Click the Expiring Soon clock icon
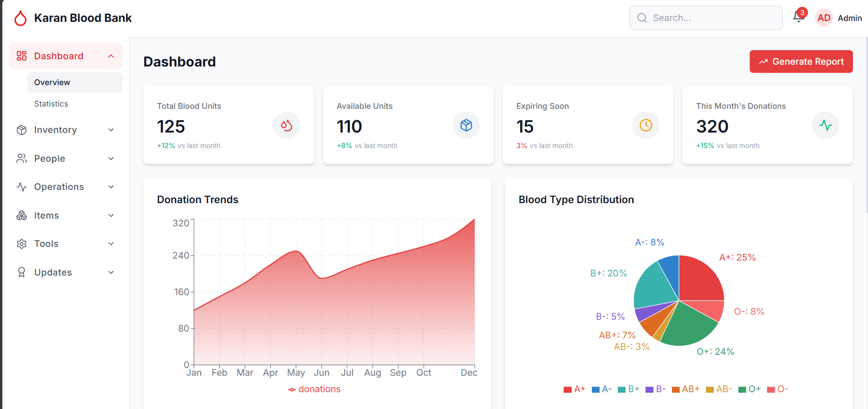Image resolution: width=868 pixels, height=409 pixels. (646, 125)
